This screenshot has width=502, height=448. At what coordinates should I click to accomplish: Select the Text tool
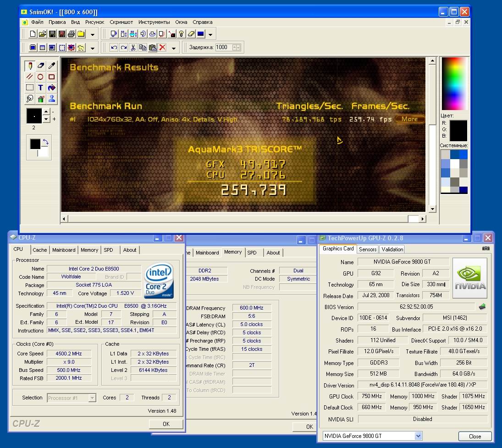pyautogui.click(x=40, y=88)
